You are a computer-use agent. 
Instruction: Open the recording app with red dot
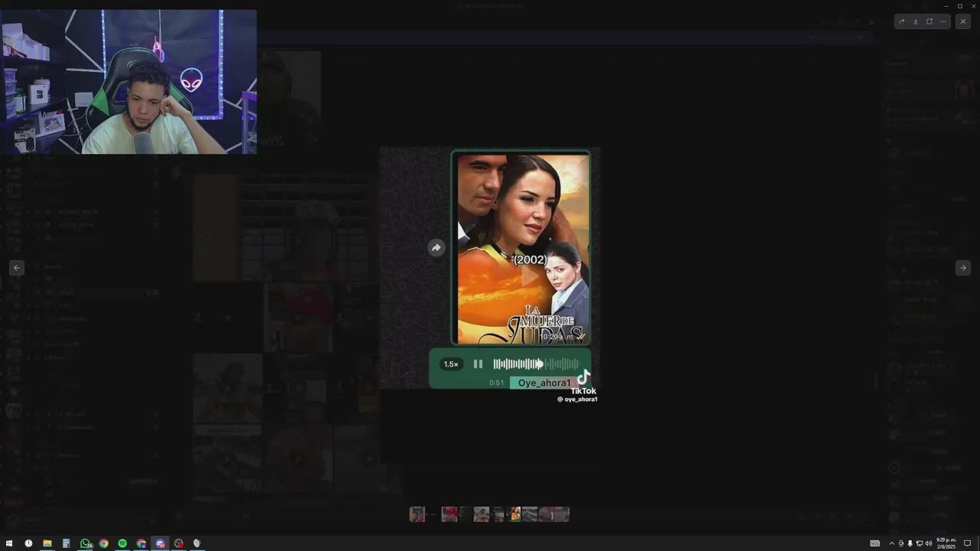(178, 543)
